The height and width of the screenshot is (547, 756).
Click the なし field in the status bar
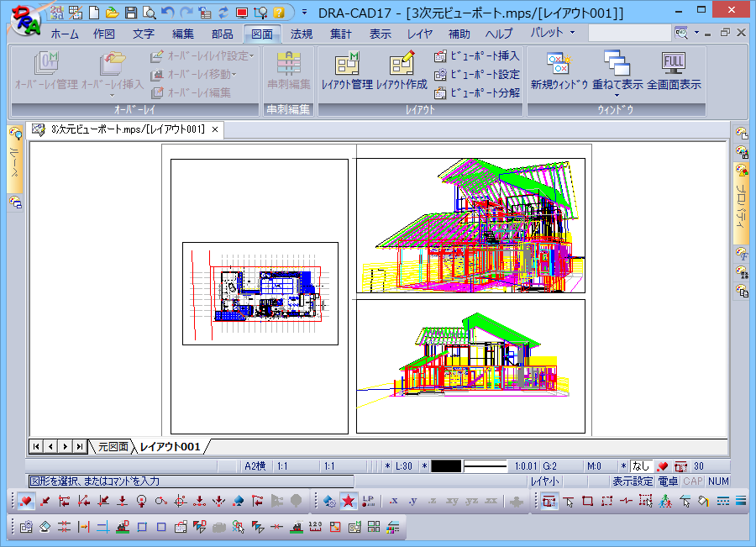point(641,466)
